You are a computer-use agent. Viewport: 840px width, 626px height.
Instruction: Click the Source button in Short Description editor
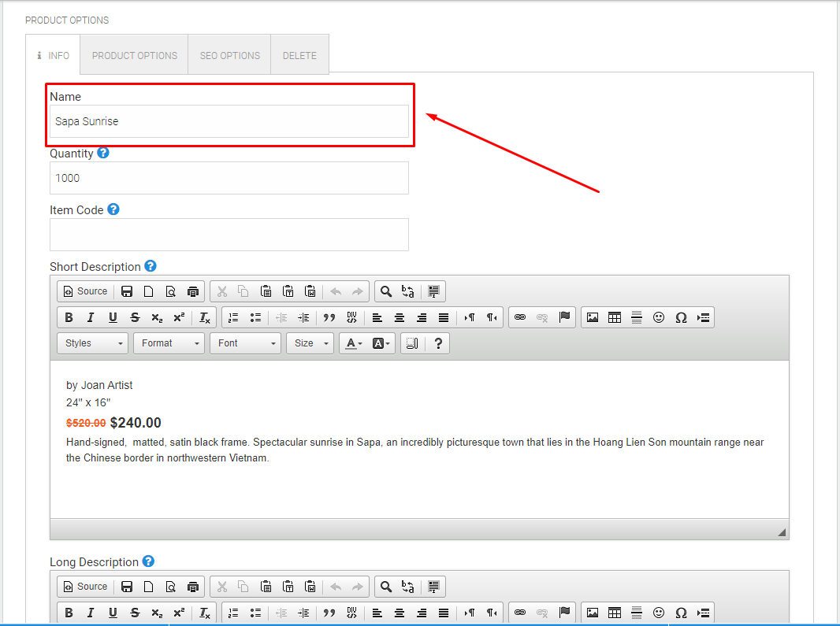pyautogui.click(x=86, y=291)
